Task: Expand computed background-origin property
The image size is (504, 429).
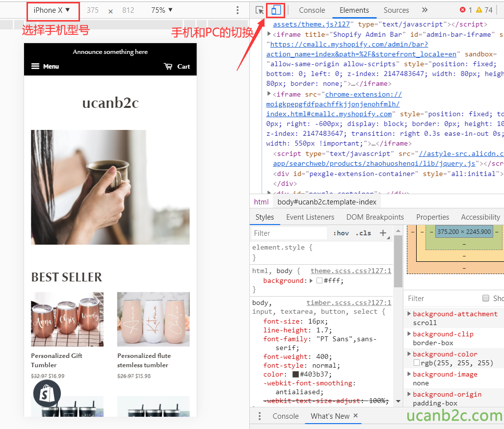Action: pyautogui.click(x=409, y=394)
